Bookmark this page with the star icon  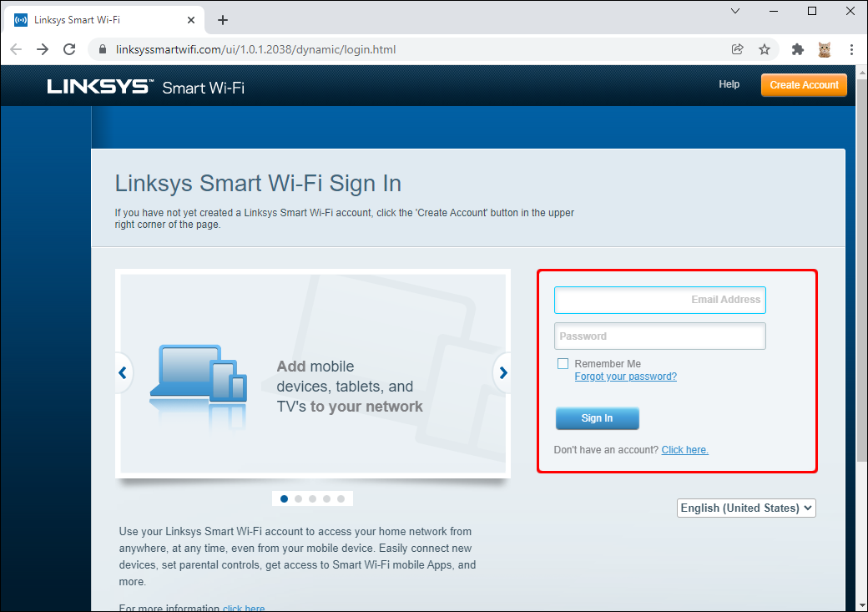(x=765, y=49)
